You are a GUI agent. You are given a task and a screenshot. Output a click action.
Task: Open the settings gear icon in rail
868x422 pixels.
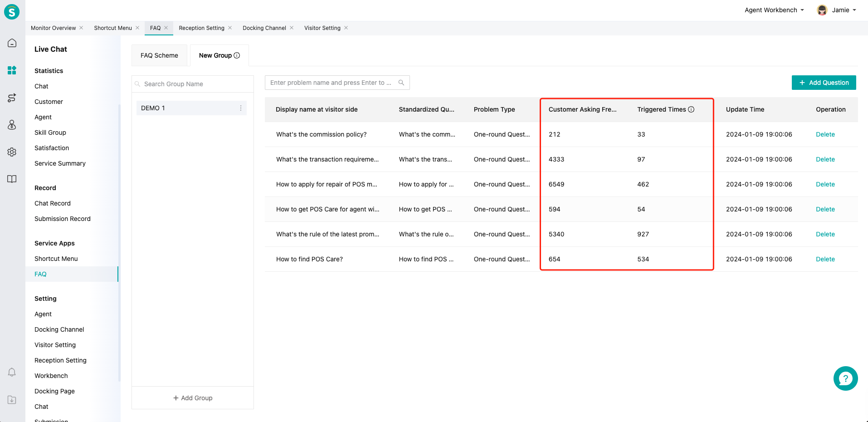[12, 152]
